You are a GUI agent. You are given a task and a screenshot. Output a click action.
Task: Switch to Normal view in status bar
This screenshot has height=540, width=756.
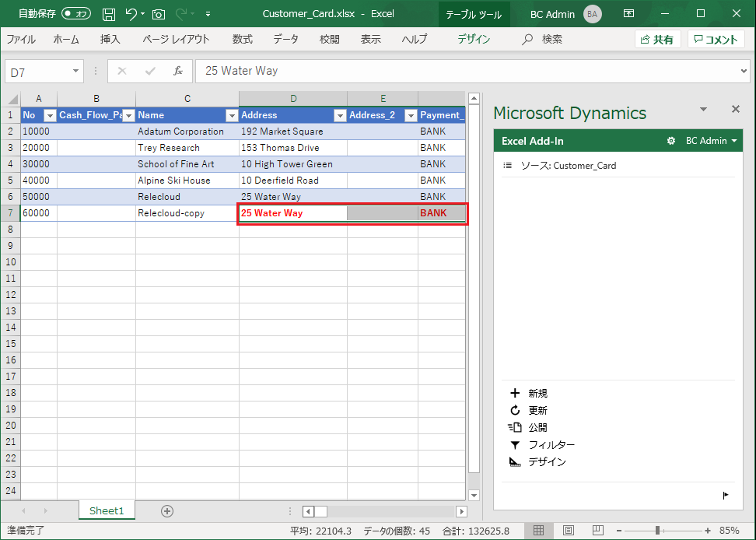[x=538, y=531]
